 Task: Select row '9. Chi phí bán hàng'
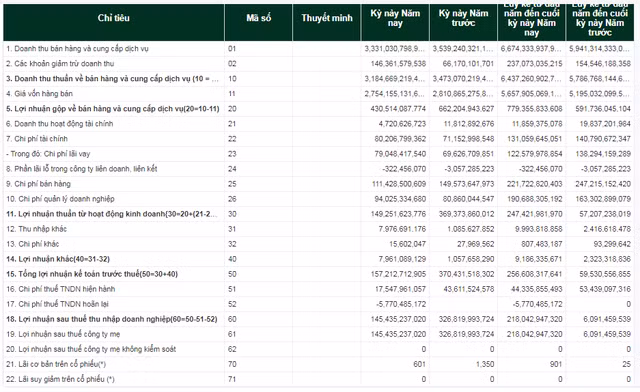click(x=319, y=184)
